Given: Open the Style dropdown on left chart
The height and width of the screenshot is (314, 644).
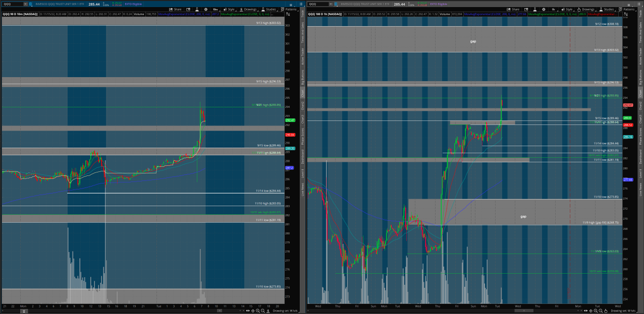Looking at the screenshot, I should (230, 9).
